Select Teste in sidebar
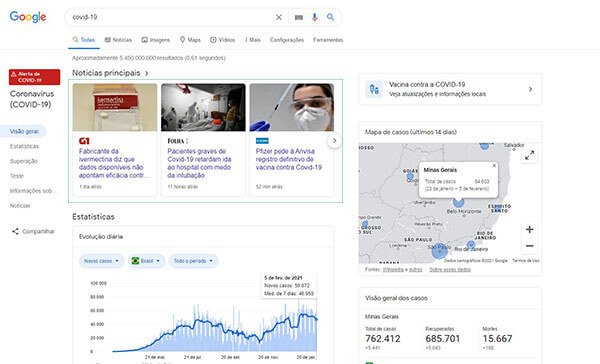Screen dimensions: 600x364 click(x=16, y=176)
